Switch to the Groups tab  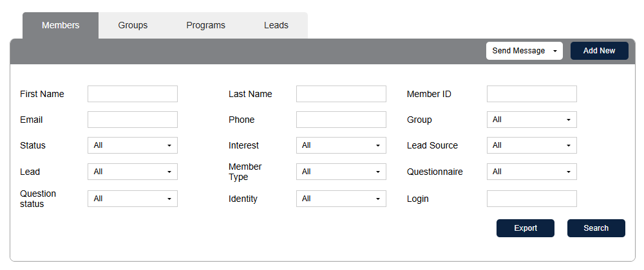coord(133,26)
